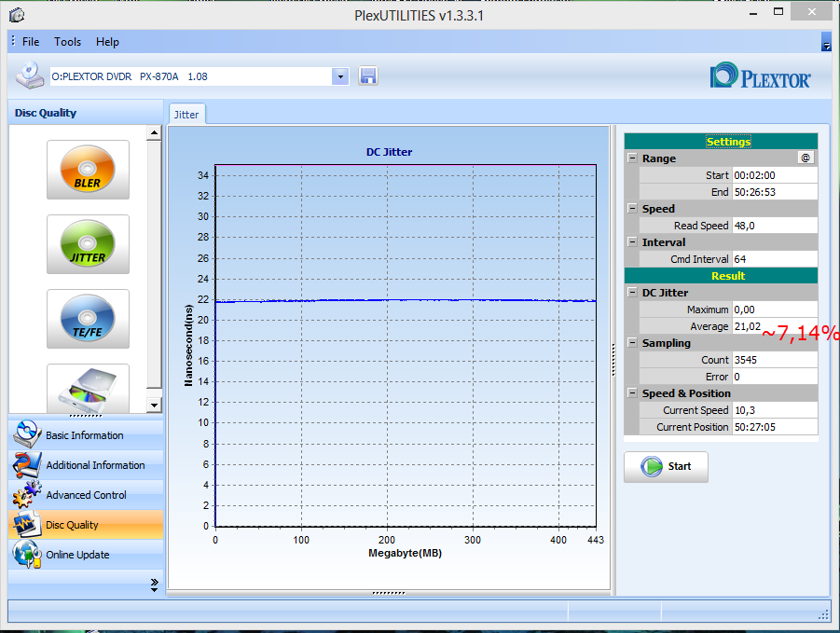Open Basic Information panel
The width and height of the screenshot is (840, 633).
click(x=86, y=434)
